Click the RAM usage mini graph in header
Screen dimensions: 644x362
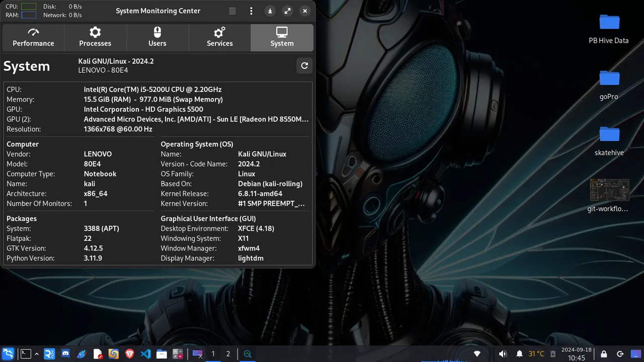(x=29, y=15)
